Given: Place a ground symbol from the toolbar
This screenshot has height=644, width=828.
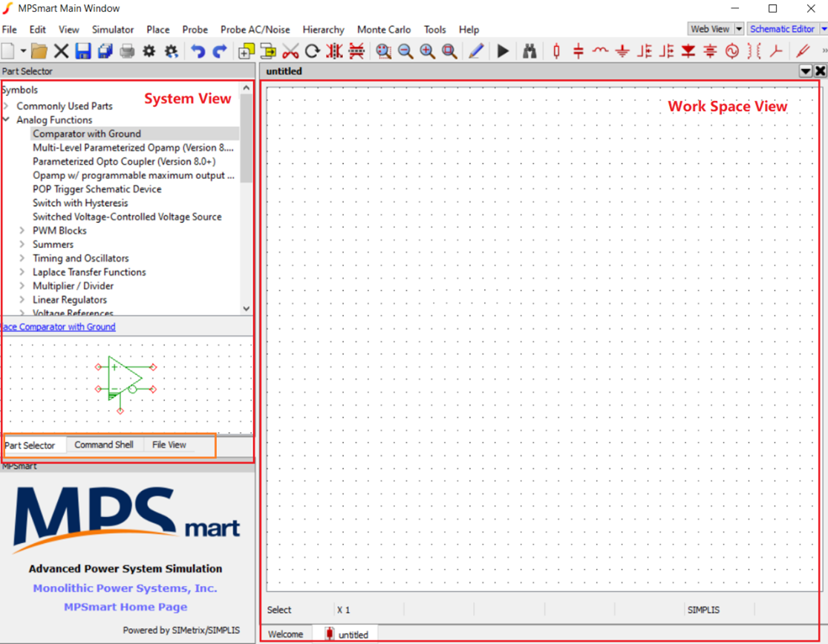Looking at the screenshot, I should (x=622, y=51).
